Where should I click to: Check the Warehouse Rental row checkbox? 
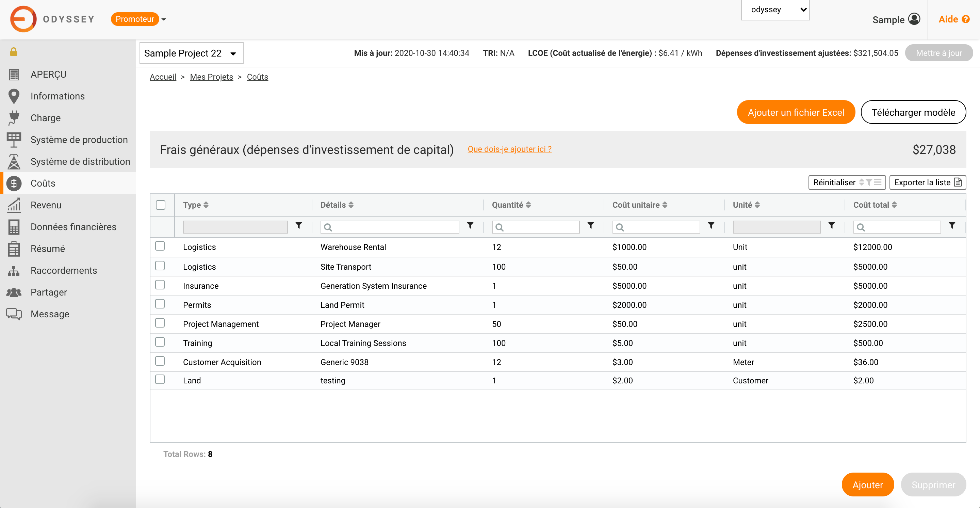coord(160,246)
